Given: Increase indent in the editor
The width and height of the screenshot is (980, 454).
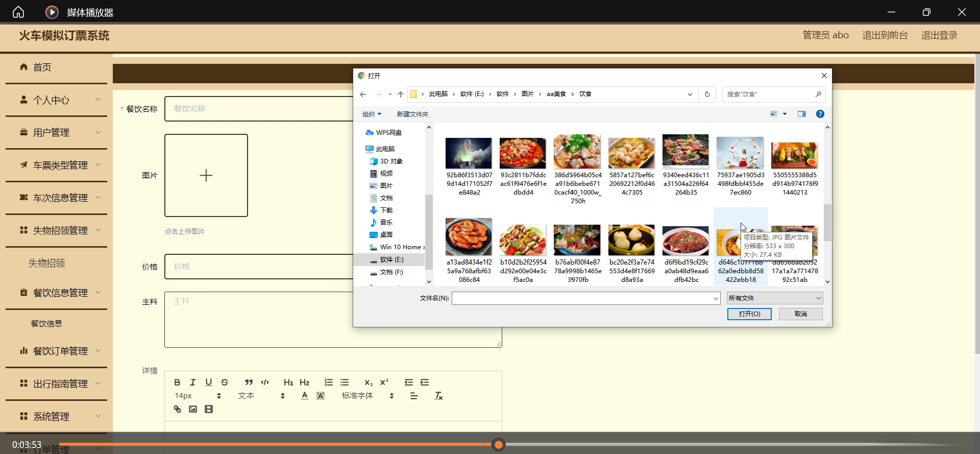Looking at the screenshot, I should click(425, 383).
